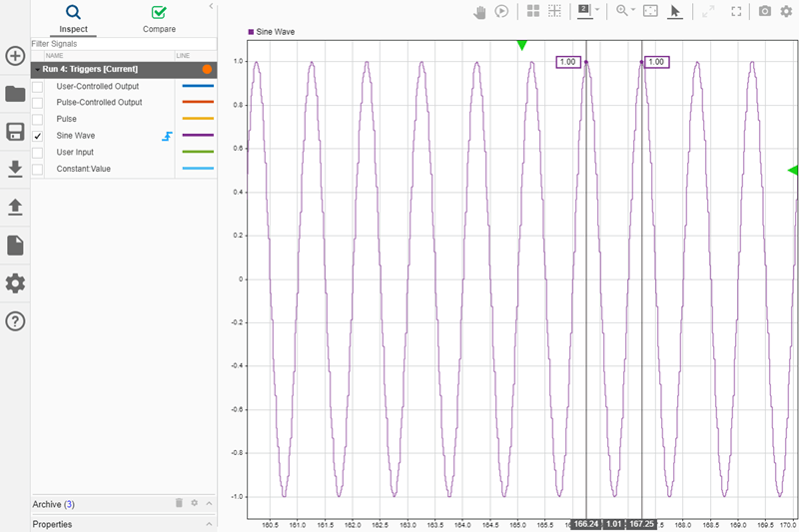Click the Pulse yellow line swatch

(x=198, y=119)
